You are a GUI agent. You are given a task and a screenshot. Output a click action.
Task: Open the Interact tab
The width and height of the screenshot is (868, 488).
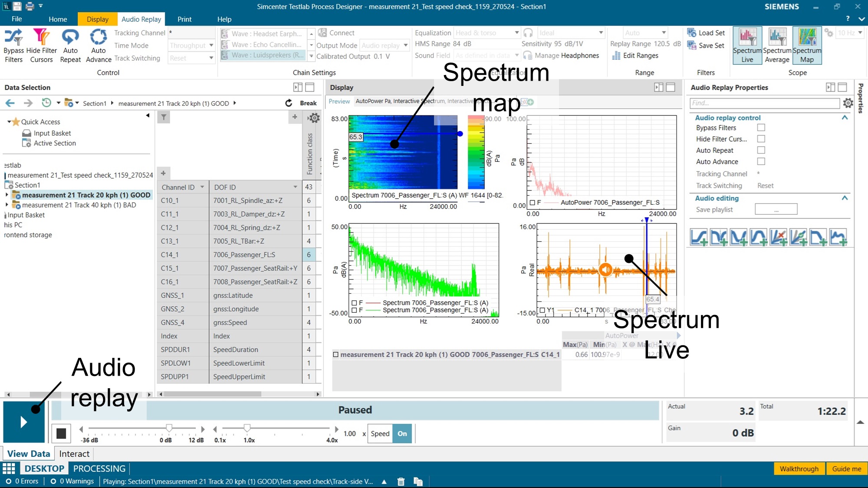[74, 453]
